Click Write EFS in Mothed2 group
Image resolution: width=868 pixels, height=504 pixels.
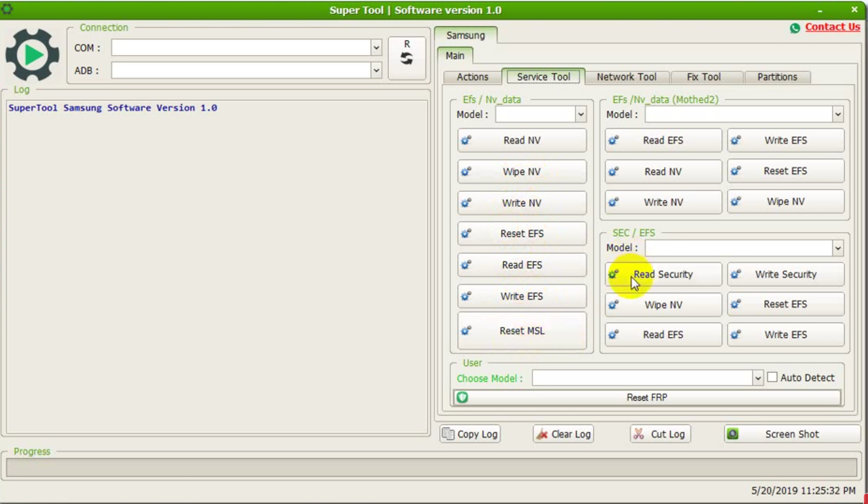click(x=786, y=141)
